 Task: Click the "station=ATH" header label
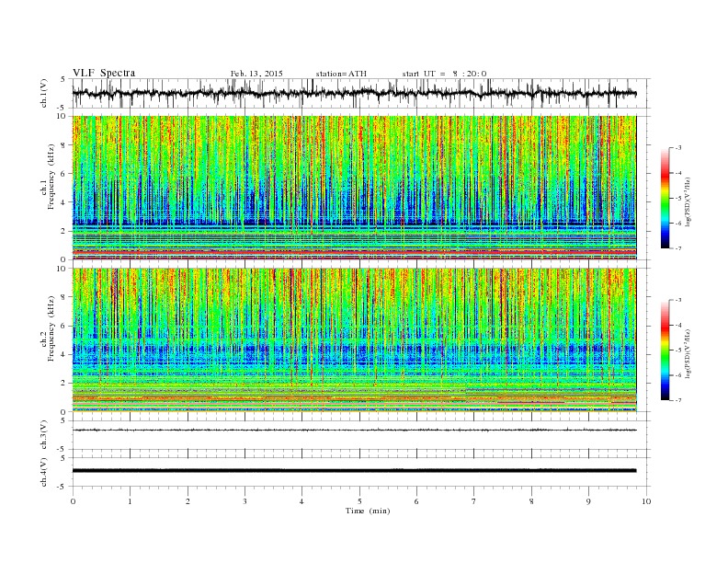tap(341, 74)
